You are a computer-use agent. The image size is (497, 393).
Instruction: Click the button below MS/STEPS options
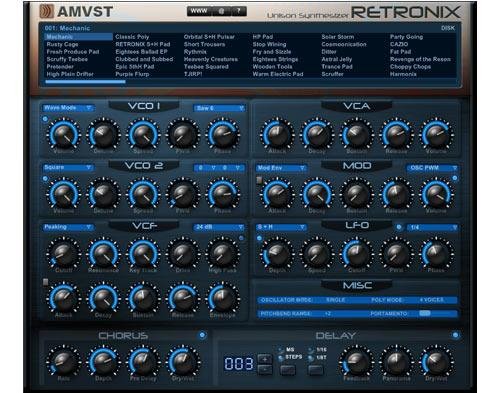click(288, 370)
